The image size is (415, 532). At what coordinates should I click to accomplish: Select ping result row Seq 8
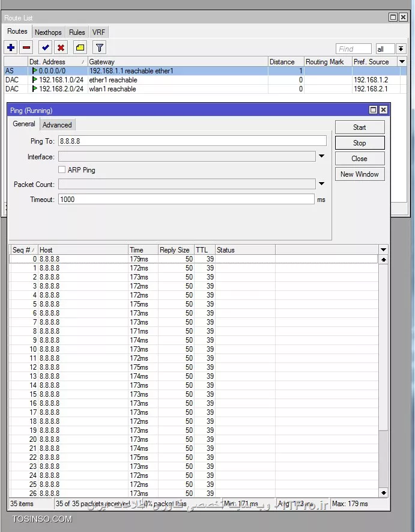tap(193, 331)
